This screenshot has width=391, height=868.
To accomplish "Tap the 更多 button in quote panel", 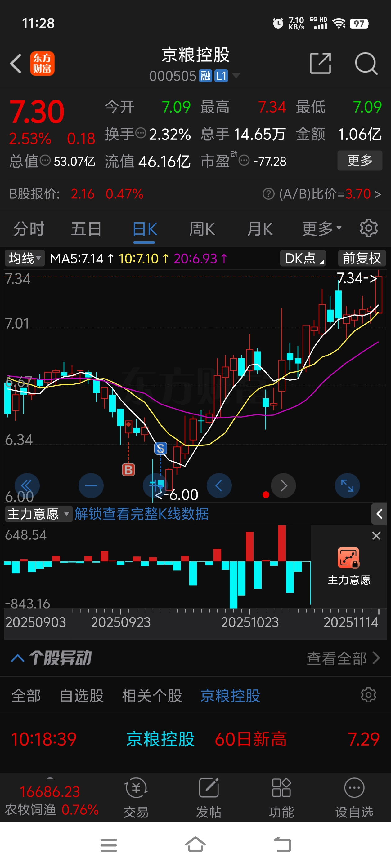I will [360, 160].
